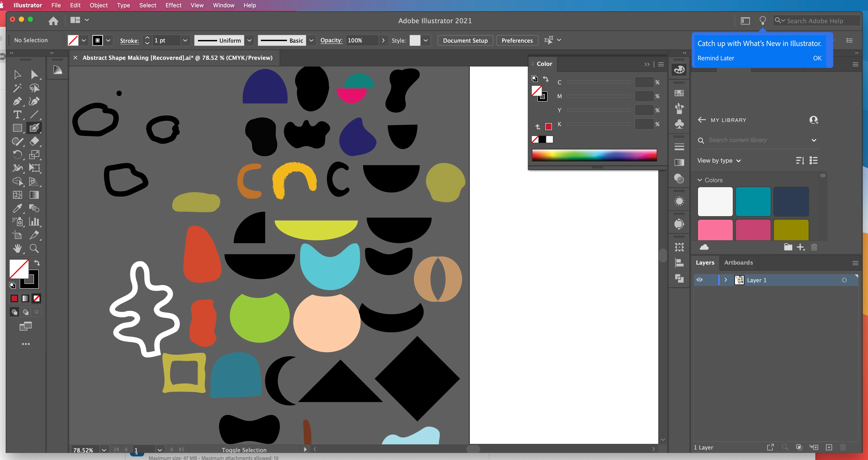Click Remind Later in the notification
The height and width of the screenshot is (460, 868).
pos(716,58)
